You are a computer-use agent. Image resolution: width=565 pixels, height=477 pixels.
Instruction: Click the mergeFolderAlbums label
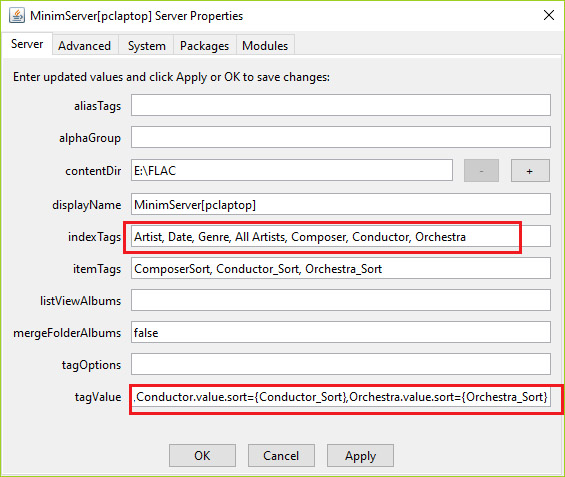[x=67, y=333]
